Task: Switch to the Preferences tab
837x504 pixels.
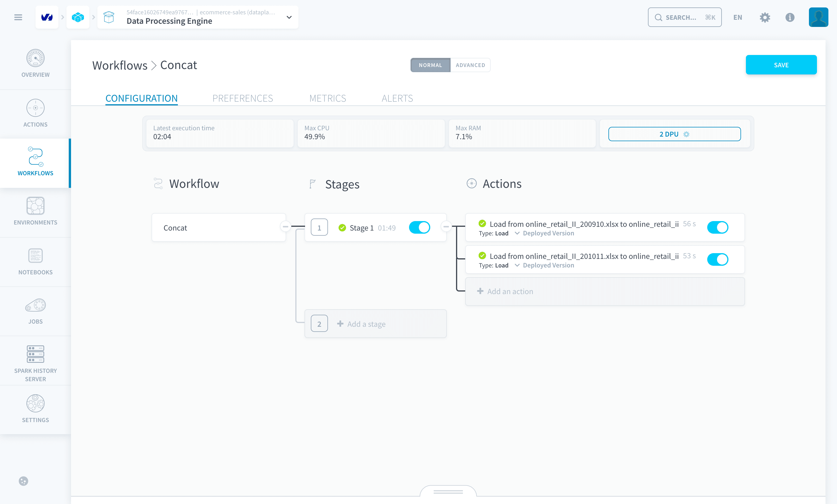Action: tap(243, 99)
